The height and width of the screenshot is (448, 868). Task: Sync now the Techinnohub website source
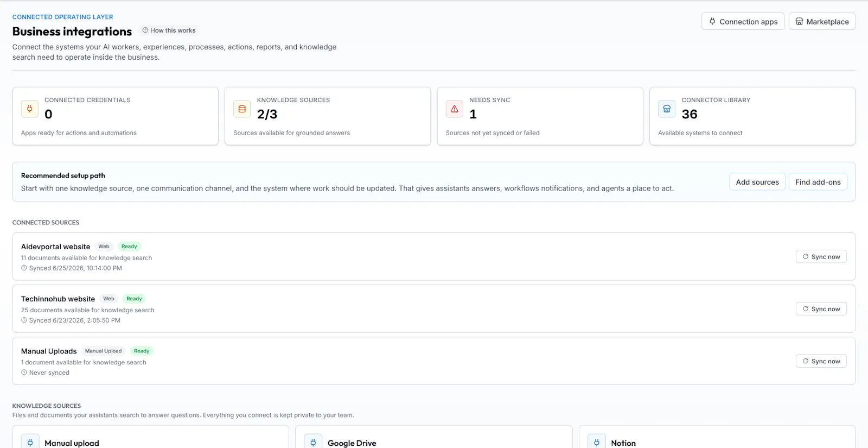point(821,308)
